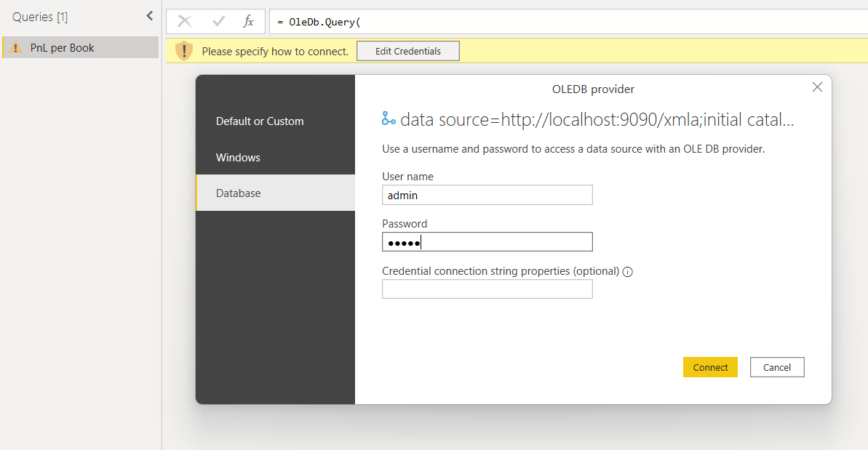Switch to the Windows authentication tab
Viewport: 868px width, 450px height.
tap(238, 158)
